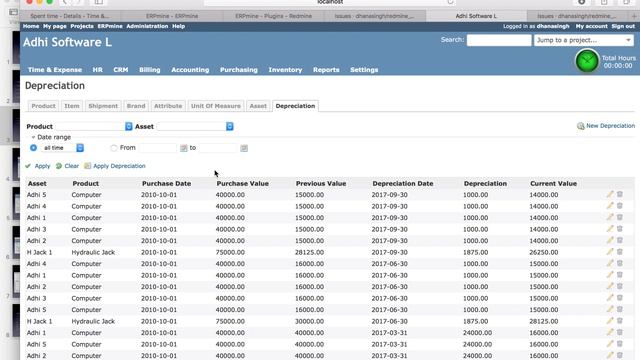Click the From date input field

(x=158, y=148)
